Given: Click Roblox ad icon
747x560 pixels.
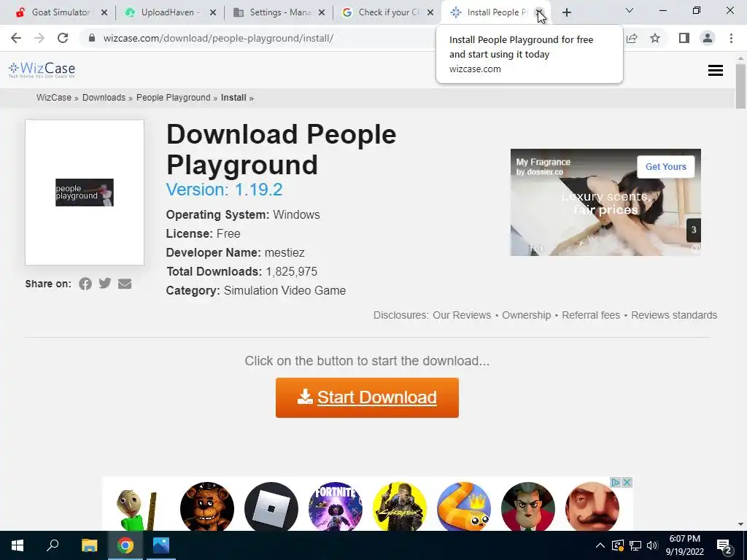Looking at the screenshot, I should click(271, 507).
